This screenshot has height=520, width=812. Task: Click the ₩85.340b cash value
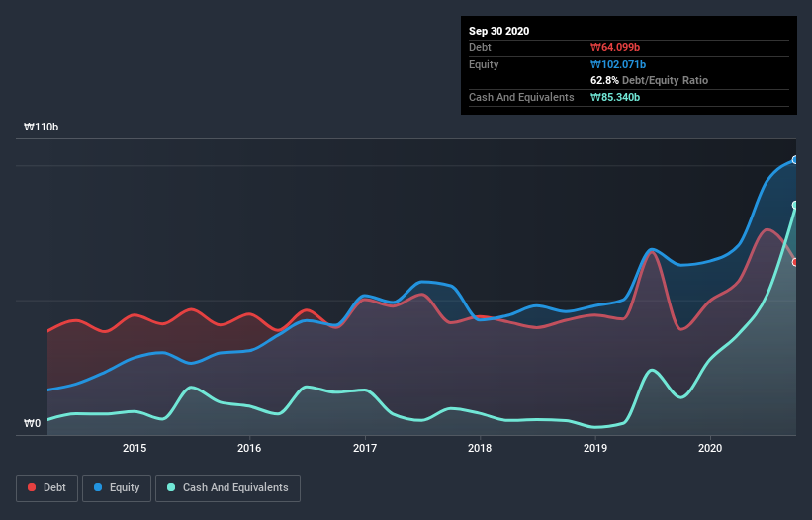[615, 97]
